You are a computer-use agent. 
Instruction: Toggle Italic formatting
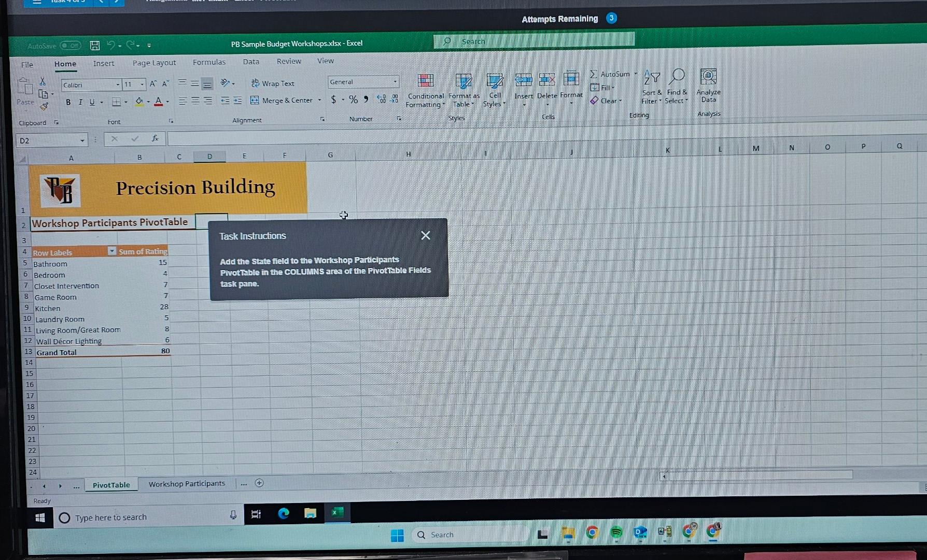coord(80,102)
